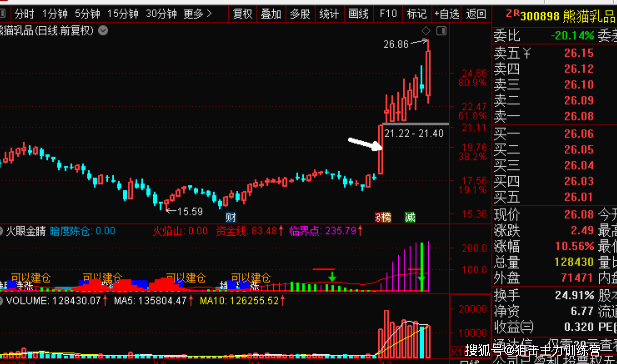Click the 外盘 71471 value
Screen dimensions: 617x364
[577, 278]
